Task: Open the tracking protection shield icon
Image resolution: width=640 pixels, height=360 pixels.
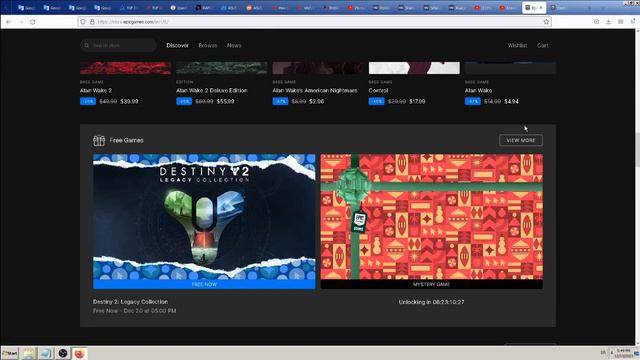Action: coord(83,22)
